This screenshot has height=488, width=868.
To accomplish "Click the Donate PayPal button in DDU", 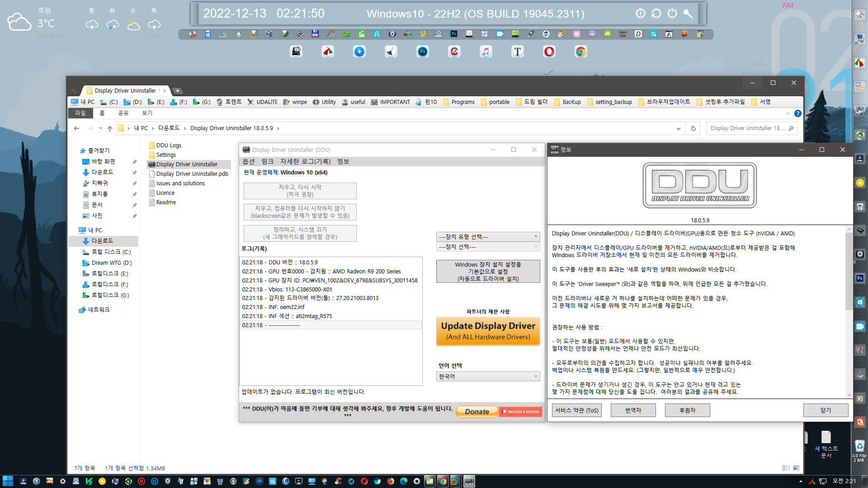I will coord(476,412).
